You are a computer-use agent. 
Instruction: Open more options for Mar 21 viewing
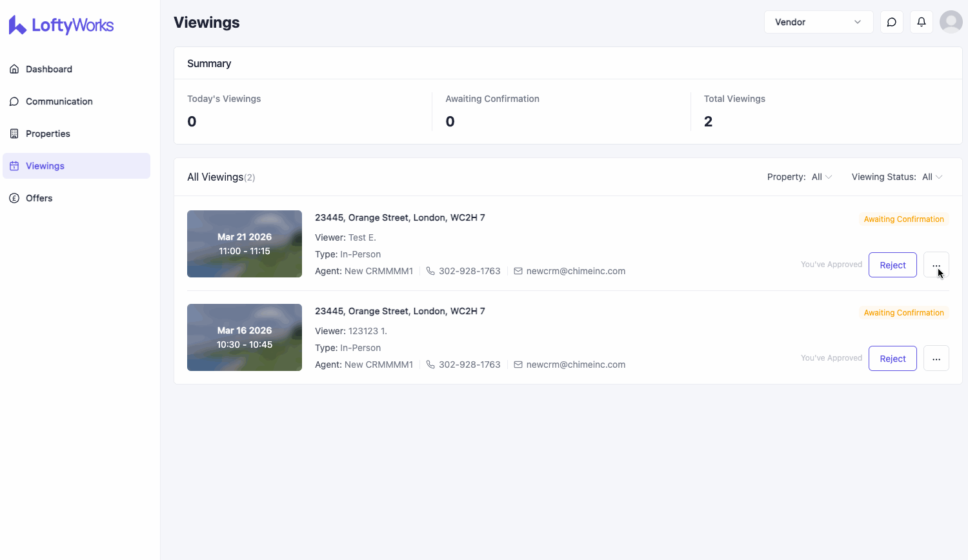936,265
